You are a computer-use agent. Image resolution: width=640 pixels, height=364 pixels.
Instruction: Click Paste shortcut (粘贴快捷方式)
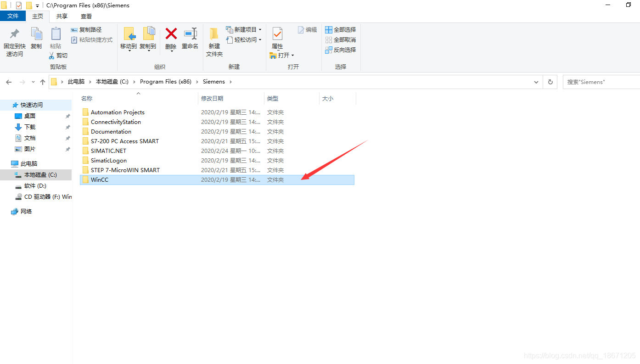92,40
